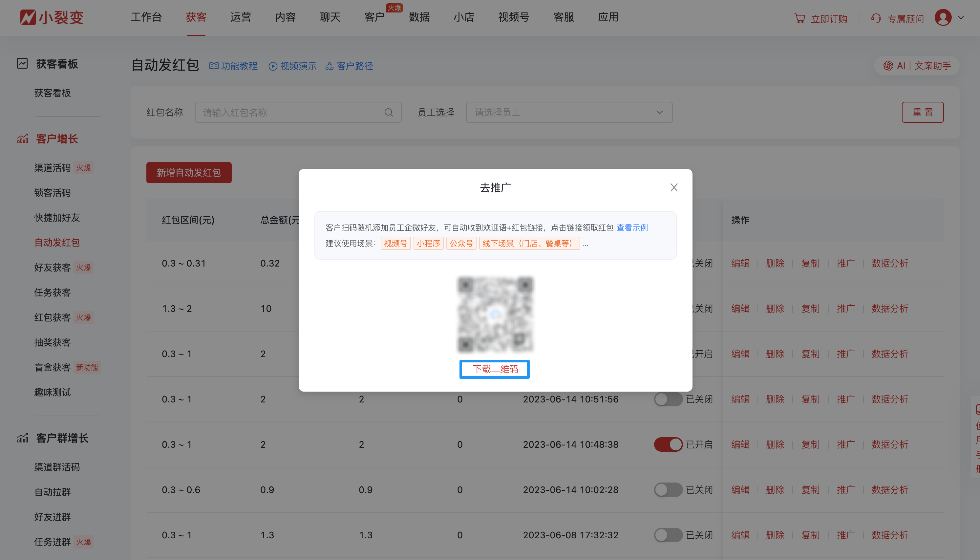Click the 客户增长 section icon
This screenshot has width=980, height=560.
tap(22, 139)
